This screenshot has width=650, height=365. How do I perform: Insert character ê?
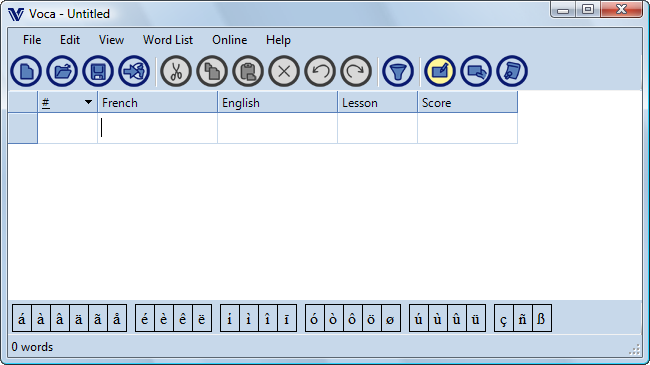click(x=183, y=319)
